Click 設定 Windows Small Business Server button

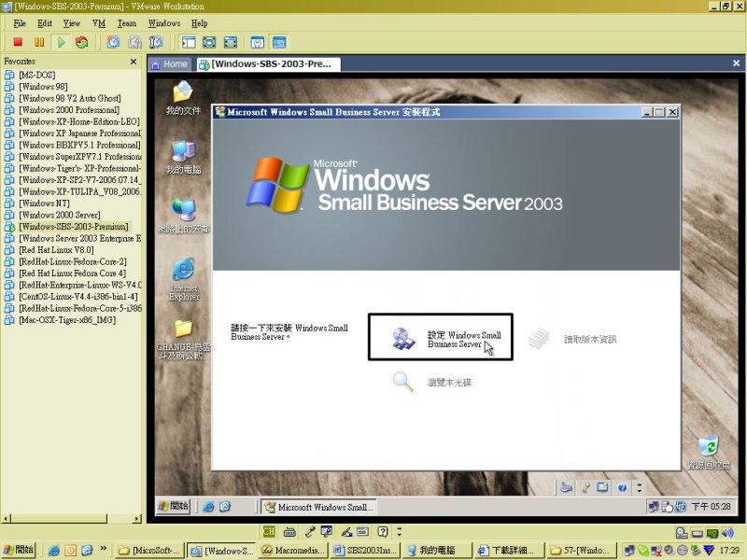point(441,337)
